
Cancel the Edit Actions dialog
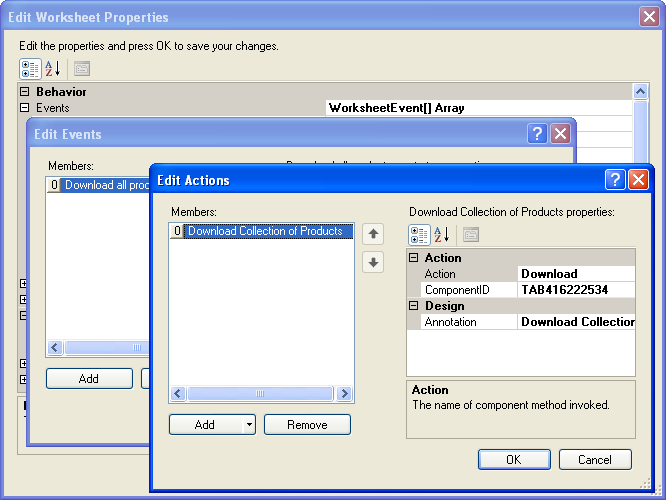(595, 459)
